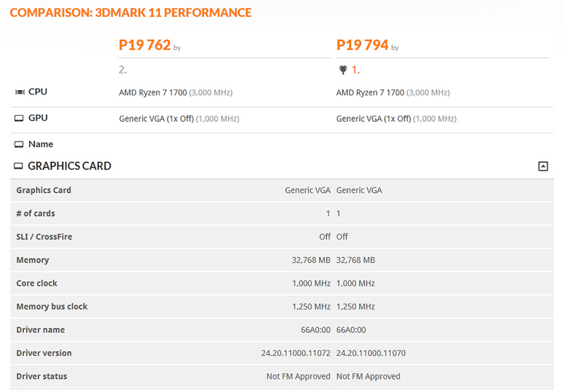
Task: Click the Name row monitor icon
Action: pyautogui.click(x=19, y=144)
